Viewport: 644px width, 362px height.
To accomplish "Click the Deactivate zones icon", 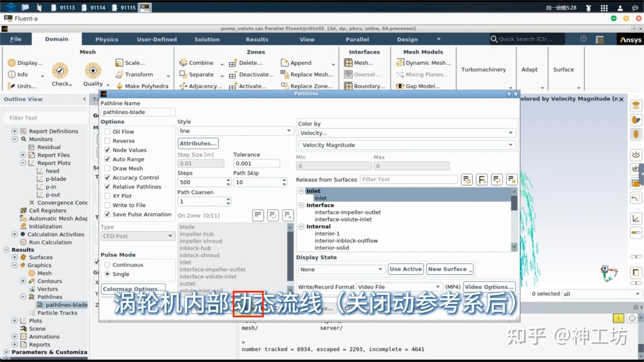I will click(x=233, y=75).
